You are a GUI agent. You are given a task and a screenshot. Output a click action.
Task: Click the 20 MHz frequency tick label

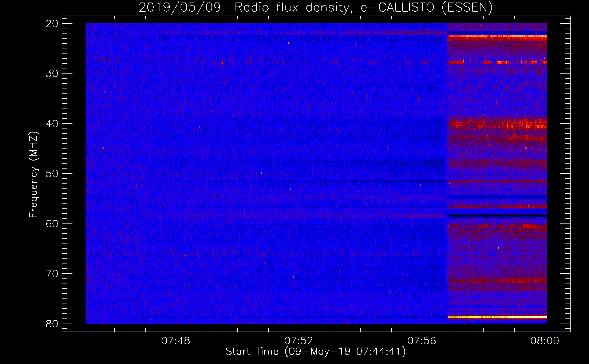[52, 24]
